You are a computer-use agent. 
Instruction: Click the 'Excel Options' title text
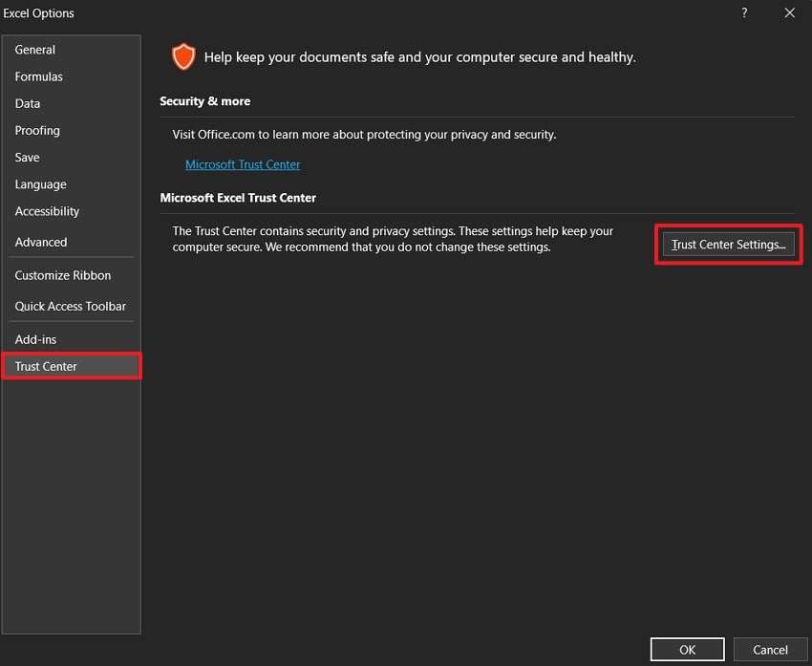(39, 13)
